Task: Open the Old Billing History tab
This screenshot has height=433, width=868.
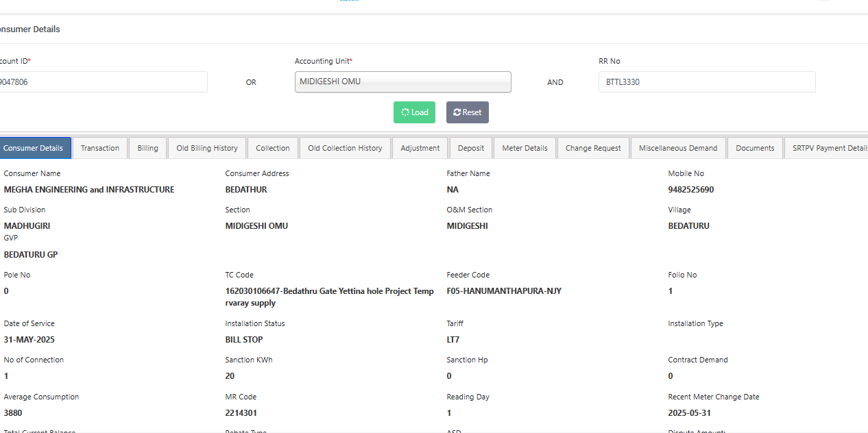Action: [x=207, y=148]
